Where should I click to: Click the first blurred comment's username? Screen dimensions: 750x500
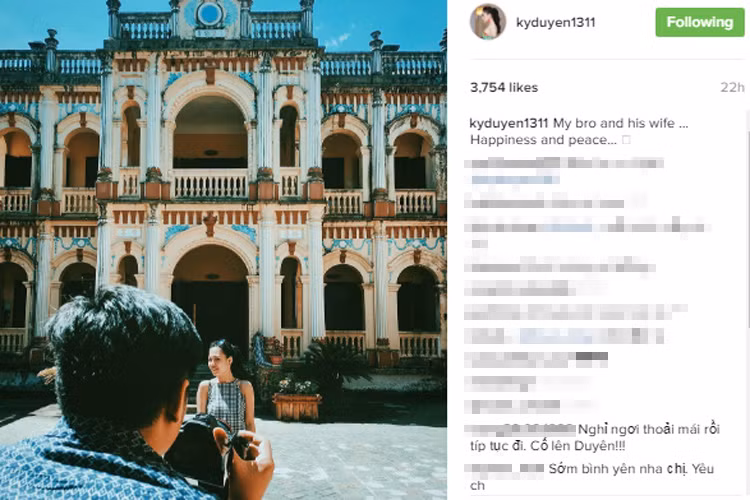pyautogui.click(x=512, y=163)
